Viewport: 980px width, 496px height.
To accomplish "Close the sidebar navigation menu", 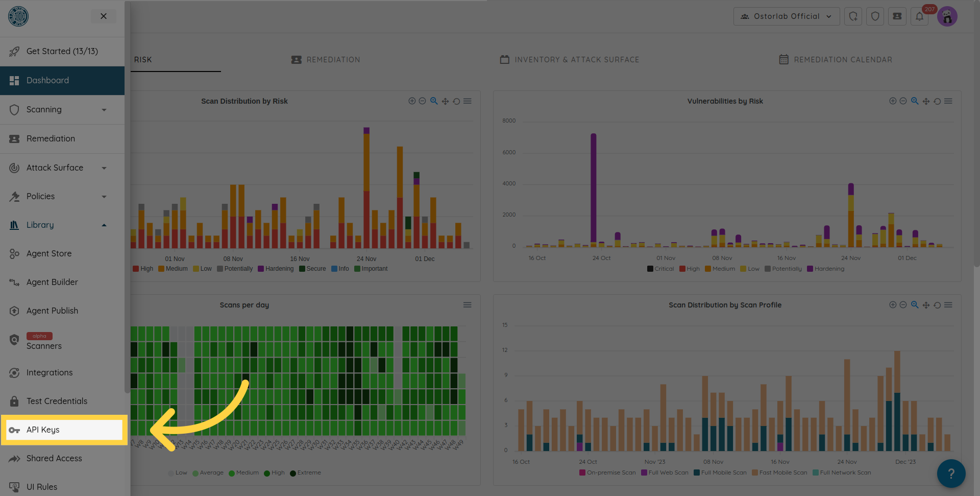I will coord(104,16).
